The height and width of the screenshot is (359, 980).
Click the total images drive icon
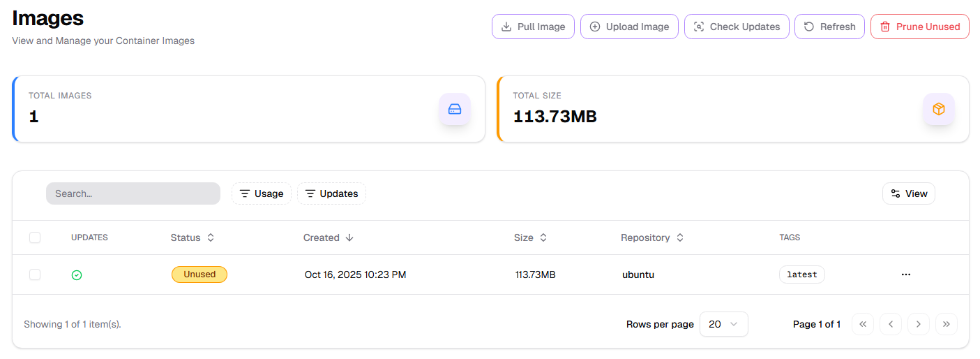pos(455,109)
